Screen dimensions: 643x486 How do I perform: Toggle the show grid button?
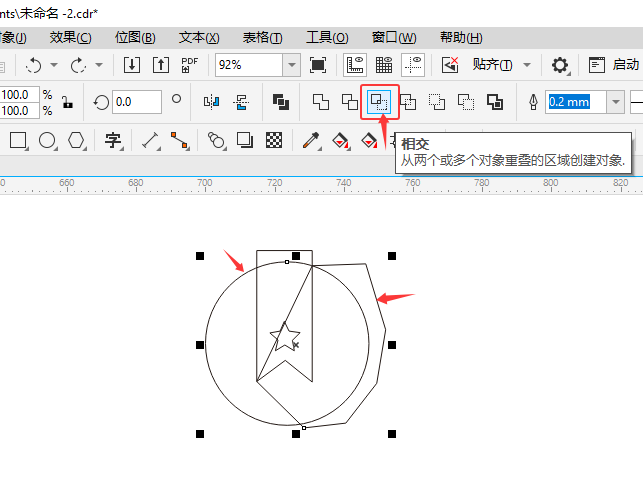coord(384,65)
